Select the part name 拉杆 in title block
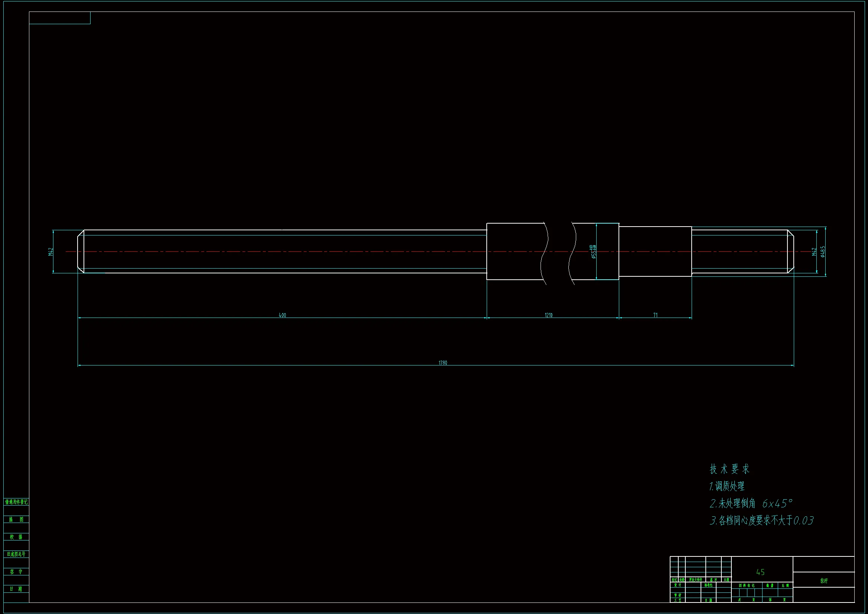The image size is (868, 614). point(824,581)
